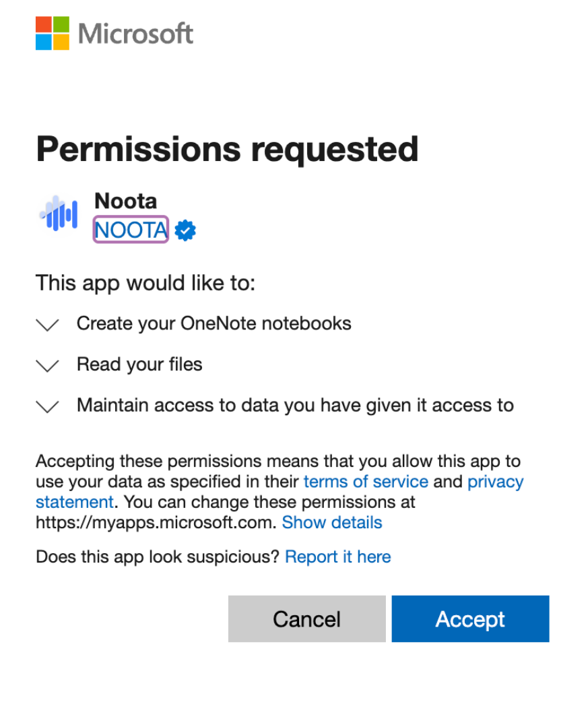Click the Report it here link
The image size is (588, 702).
pyautogui.click(x=338, y=556)
